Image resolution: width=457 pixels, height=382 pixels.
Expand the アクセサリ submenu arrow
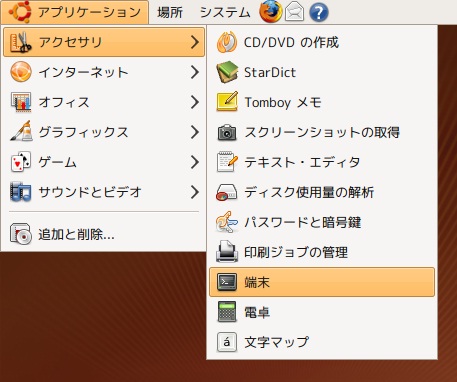point(195,42)
